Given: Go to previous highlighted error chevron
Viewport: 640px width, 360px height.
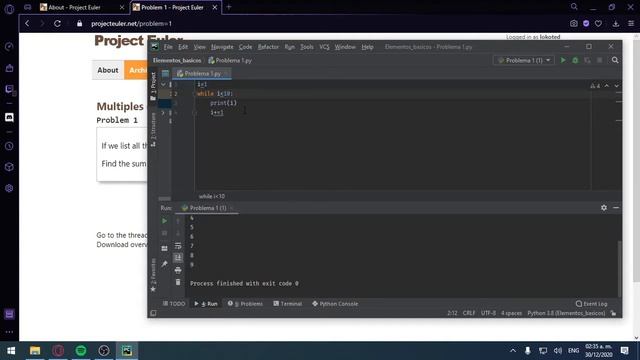Looking at the screenshot, I should (607, 86).
